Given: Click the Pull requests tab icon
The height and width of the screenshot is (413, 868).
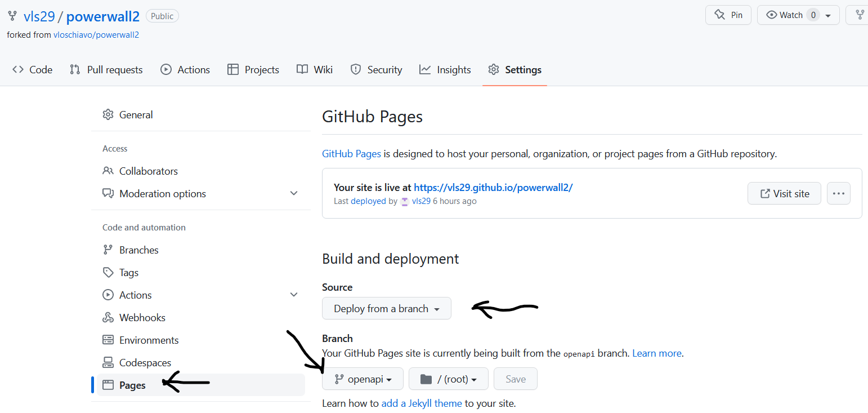Looking at the screenshot, I should (x=75, y=69).
